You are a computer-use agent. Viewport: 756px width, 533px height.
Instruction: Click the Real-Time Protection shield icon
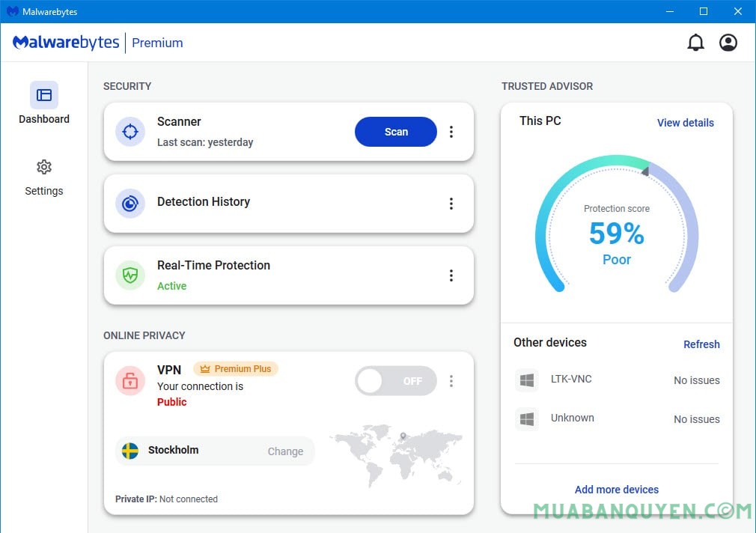pos(130,275)
